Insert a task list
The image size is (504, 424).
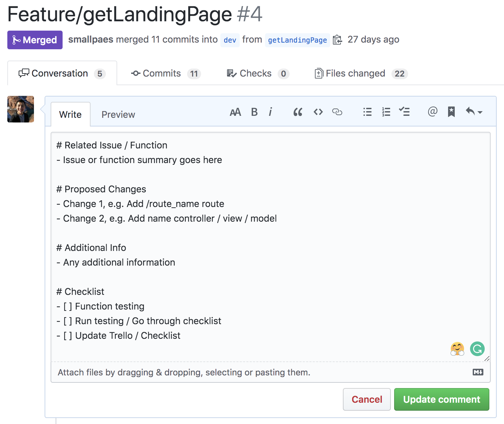point(404,111)
